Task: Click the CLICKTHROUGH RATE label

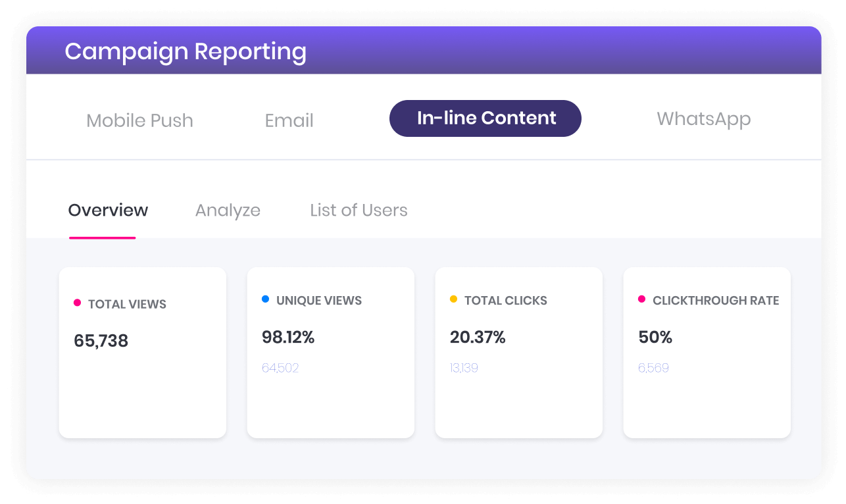Action: [x=716, y=301]
